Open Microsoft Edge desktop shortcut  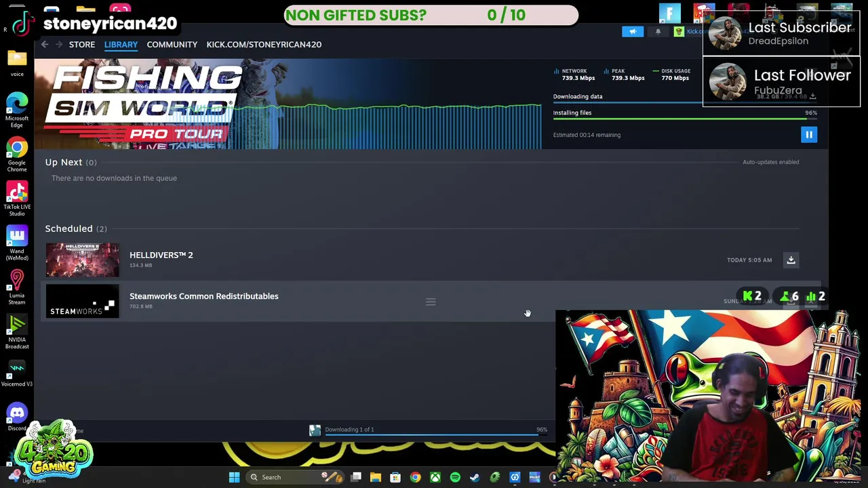click(17, 110)
